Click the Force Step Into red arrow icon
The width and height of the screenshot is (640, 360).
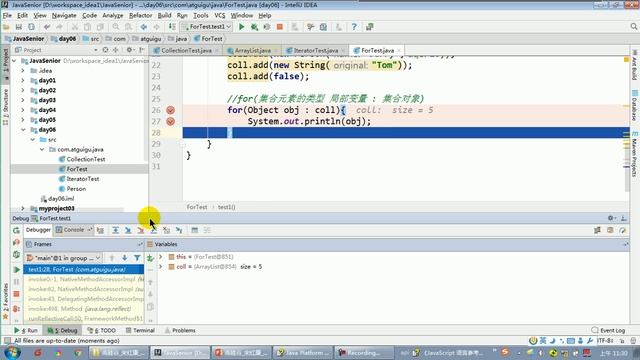(x=141, y=230)
